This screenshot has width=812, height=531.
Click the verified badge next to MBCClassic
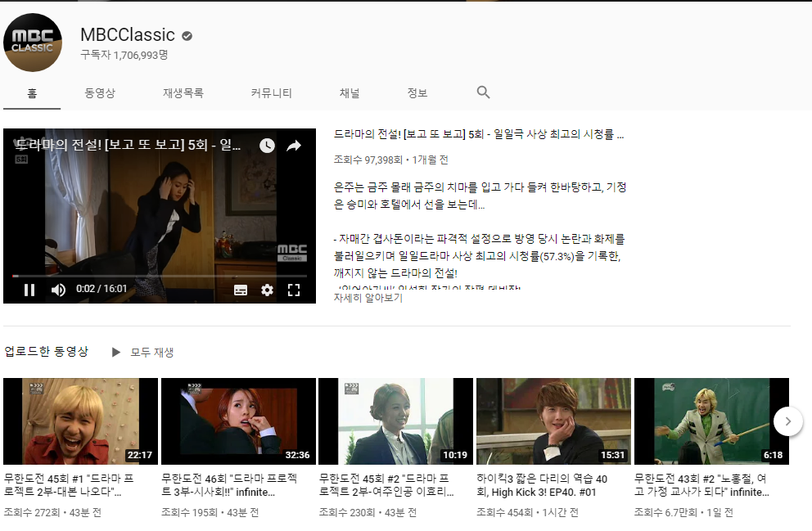click(187, 36)
